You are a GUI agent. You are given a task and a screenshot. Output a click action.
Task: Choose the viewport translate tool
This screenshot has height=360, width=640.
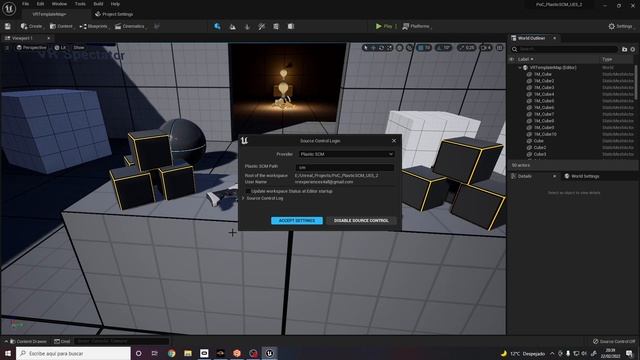[373, 48]
